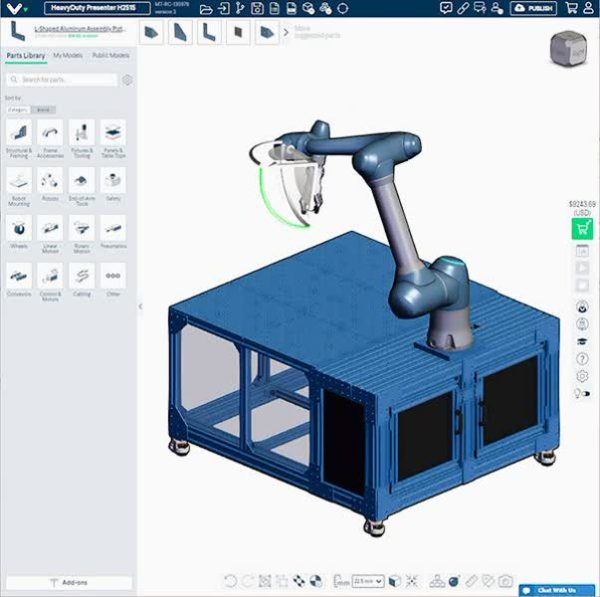This screenshot has height=597, width=600.
Task: Open the version branch icon
Action: pyautogui.click(x=240, y=8)
